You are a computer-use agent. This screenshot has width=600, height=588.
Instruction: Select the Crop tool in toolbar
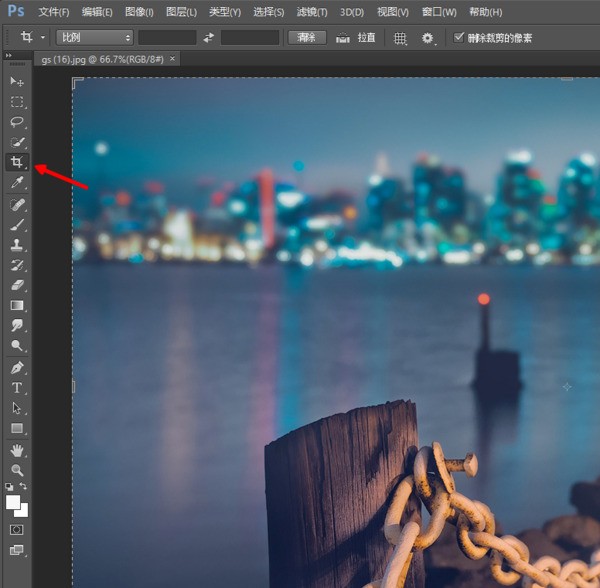(x=17, y=163)
